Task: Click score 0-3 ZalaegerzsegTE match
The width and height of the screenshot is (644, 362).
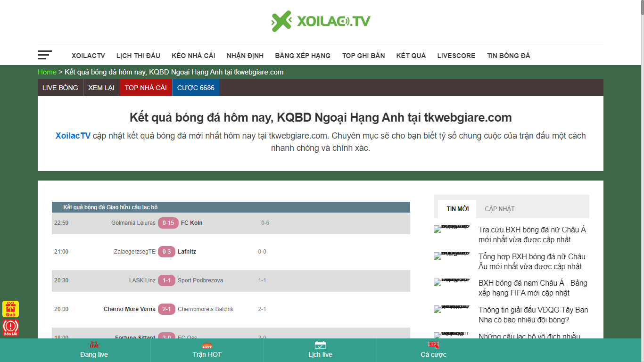Action: click(x=166, y=252)
